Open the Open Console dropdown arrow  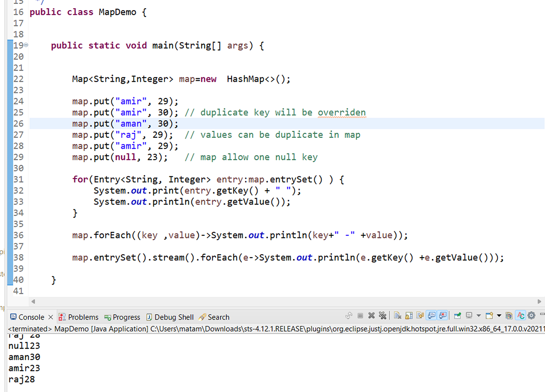click(x=500, y=315)
